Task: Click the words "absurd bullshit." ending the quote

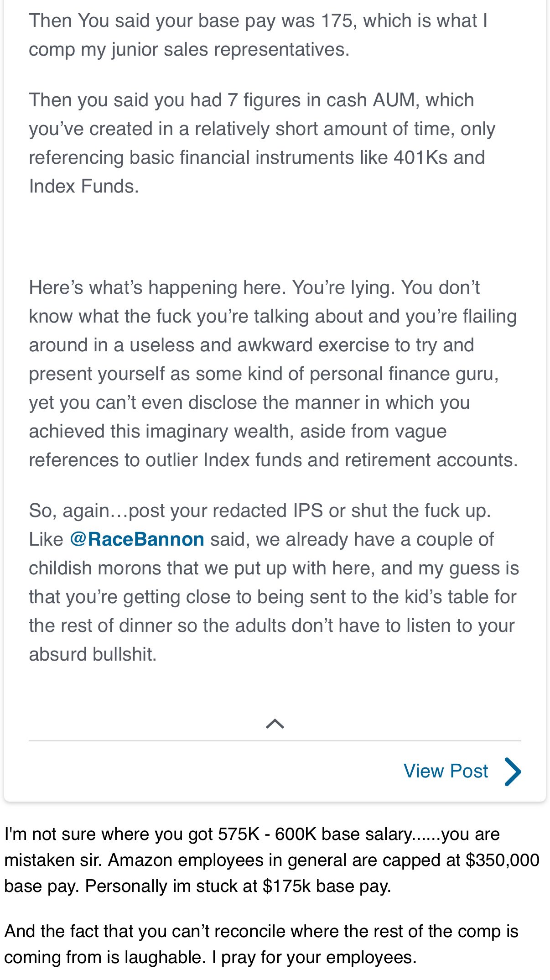Action: pyautogui.click(x=93, y=654)
